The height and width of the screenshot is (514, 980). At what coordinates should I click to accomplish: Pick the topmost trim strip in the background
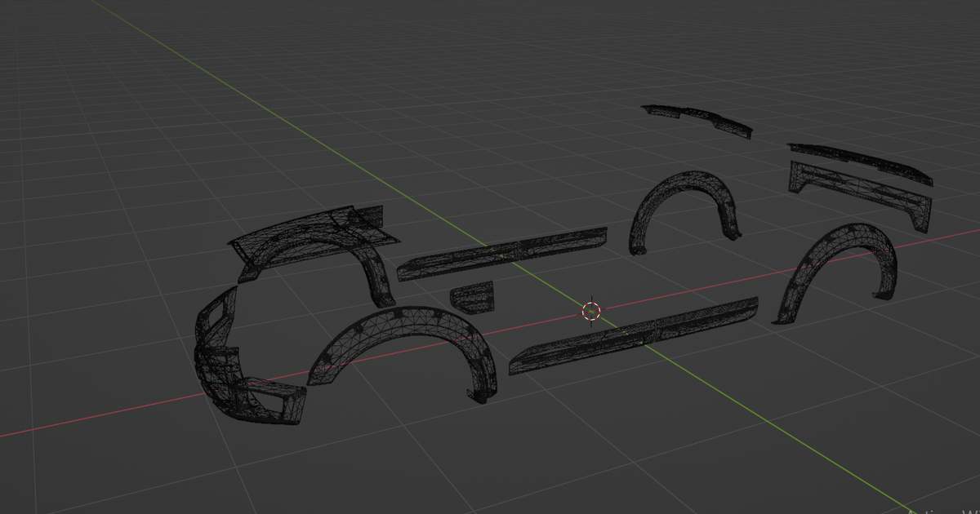[697, 118]
